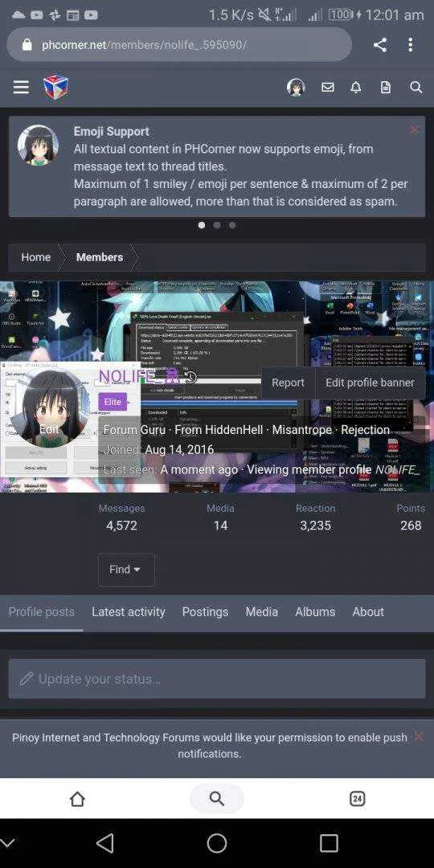Viewport: 434px width, 868px height.
Task: Click the history clock icon beside username
Action: click(190, 378)
